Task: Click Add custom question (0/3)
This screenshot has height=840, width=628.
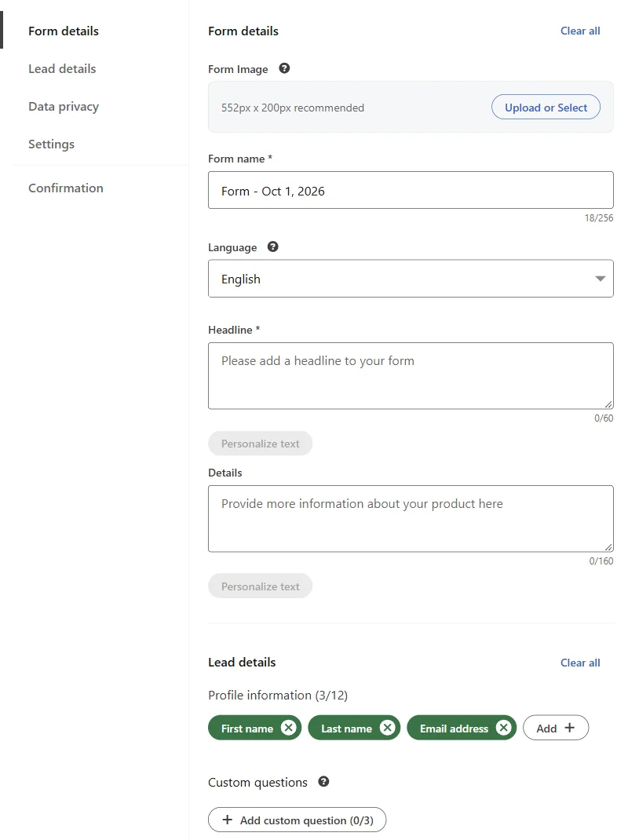Action: click(297, 820)
